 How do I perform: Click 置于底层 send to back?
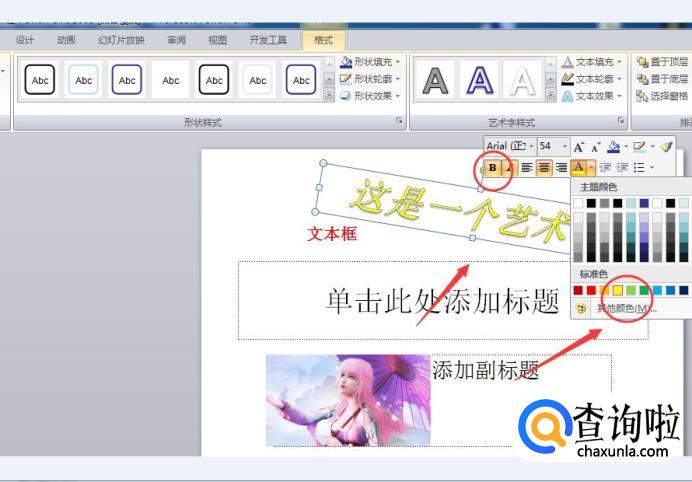(x=662, y=79)
